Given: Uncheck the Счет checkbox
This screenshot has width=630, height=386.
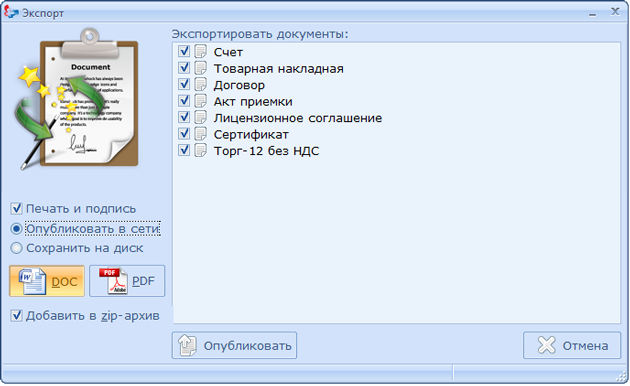Looking at the screenshot, I should pos(184,51).
